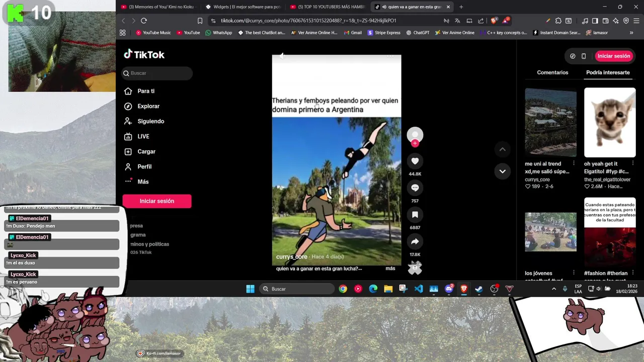Share the video with the arrow icon
Image resolution: width=644 pixels, height=362 pixels.
coord(415,242)
